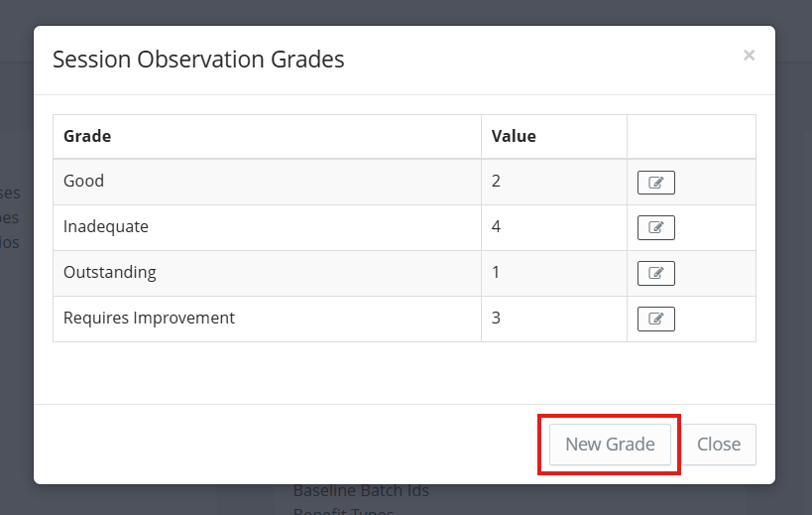This screenshot has height=515, width=812.
Task: Edit the Good grade row
Action: pyautogui.click(x=655, y=183)
